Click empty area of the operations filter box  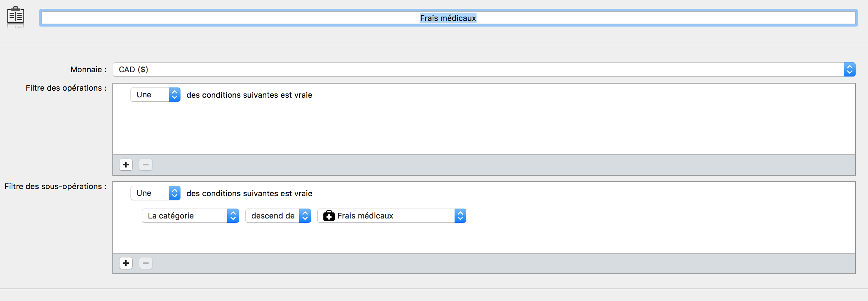click(484, 129)
